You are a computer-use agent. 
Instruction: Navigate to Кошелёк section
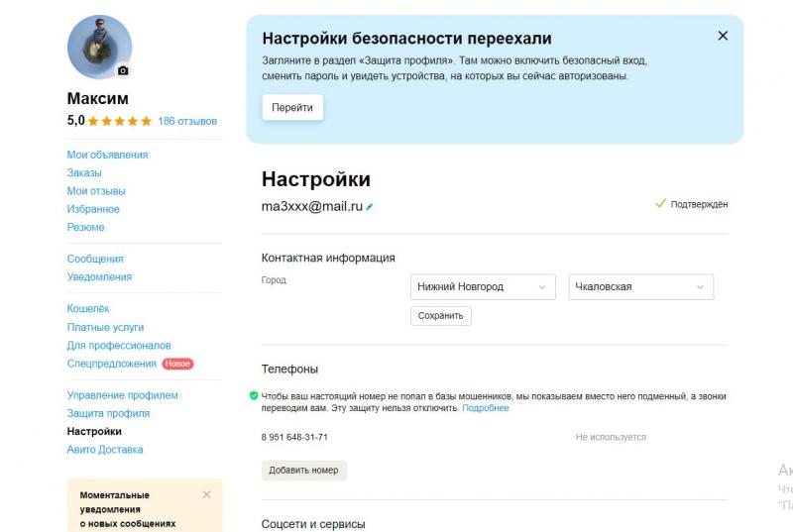click(88, 309)
